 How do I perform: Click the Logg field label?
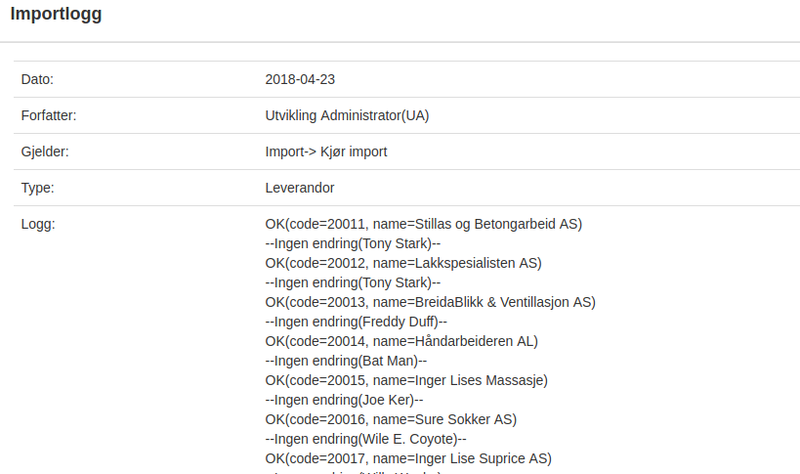(38, 224)
